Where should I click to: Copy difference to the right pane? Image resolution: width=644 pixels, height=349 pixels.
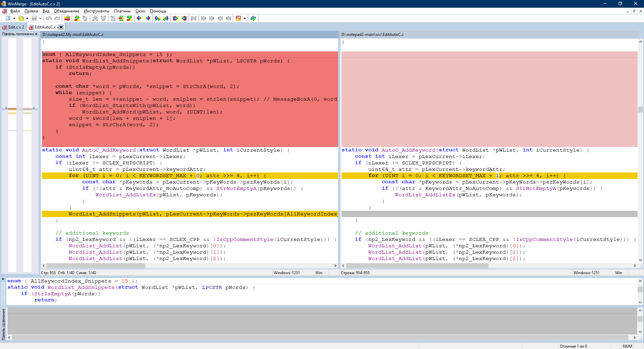(140, 18)
